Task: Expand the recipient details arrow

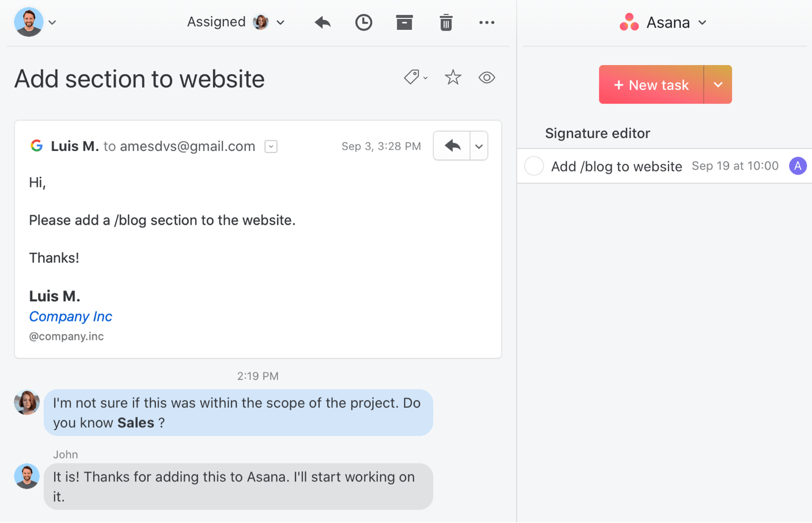Action: coord(271,146)
